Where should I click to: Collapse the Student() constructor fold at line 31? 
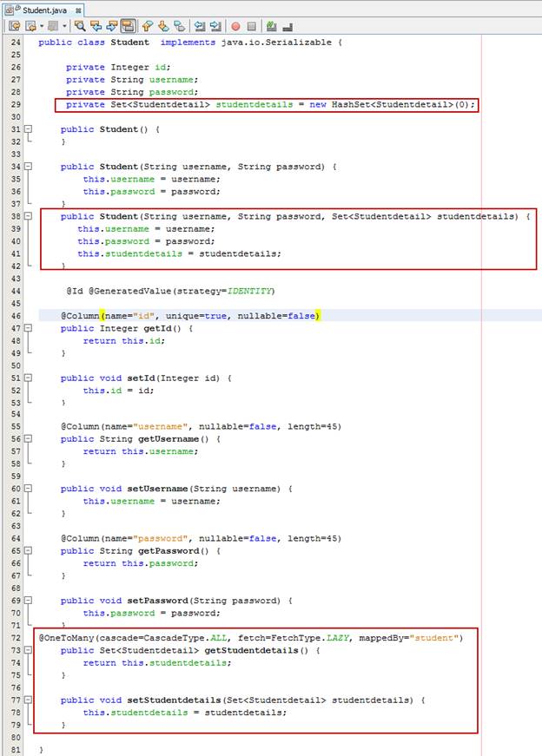28,128
